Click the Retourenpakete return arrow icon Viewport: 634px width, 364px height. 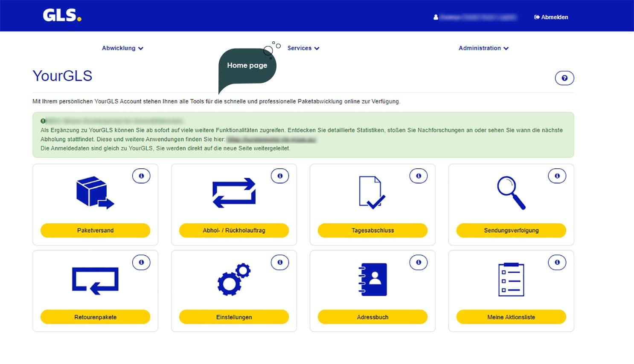95,280
